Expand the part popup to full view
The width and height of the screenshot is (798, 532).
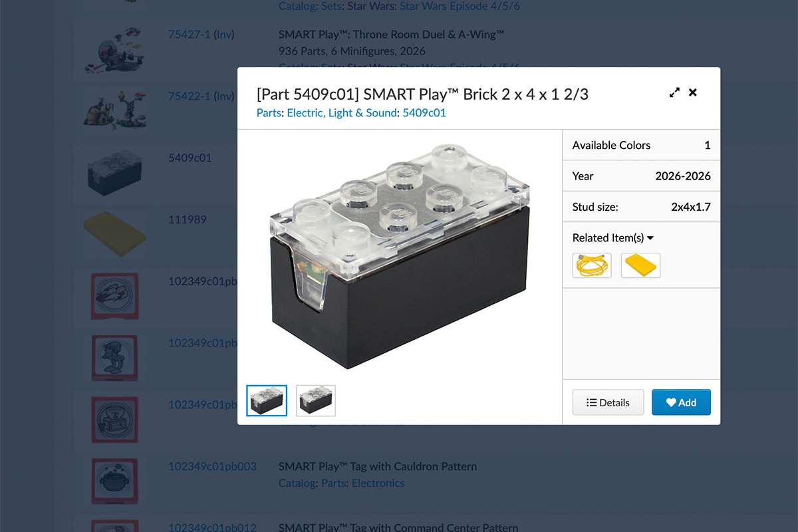674,93
